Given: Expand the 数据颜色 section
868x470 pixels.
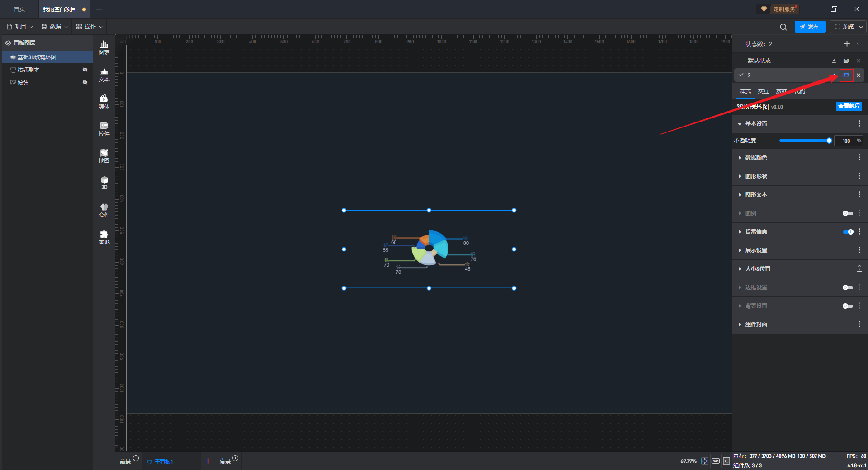Looking at the screenshot, I should 756,158.
